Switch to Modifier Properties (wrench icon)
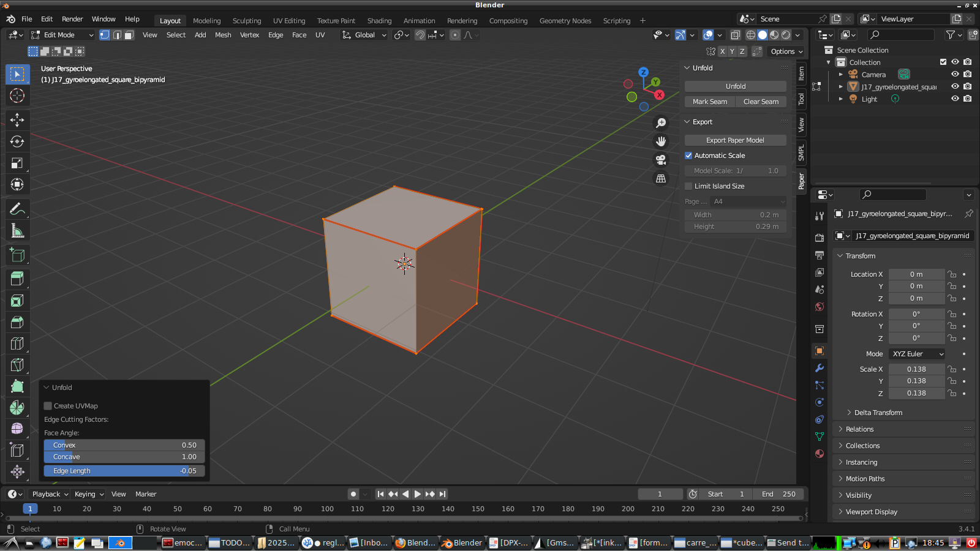The image size is (980, 551). (x=820, y=368)
